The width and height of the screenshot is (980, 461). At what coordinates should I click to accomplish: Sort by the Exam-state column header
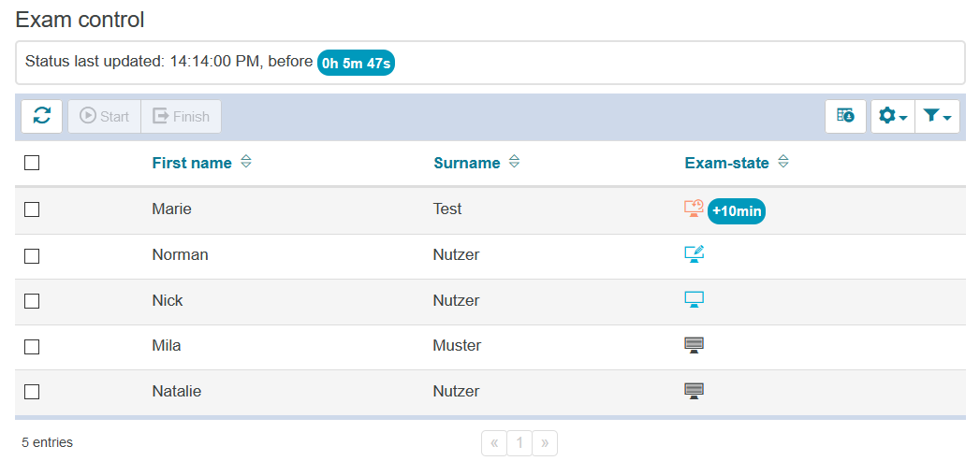(727, 163)
